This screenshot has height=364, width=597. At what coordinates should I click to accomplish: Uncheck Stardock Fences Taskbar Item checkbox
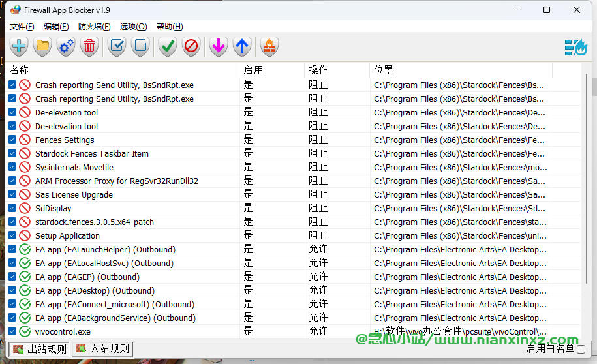click(x=12, y=153)
